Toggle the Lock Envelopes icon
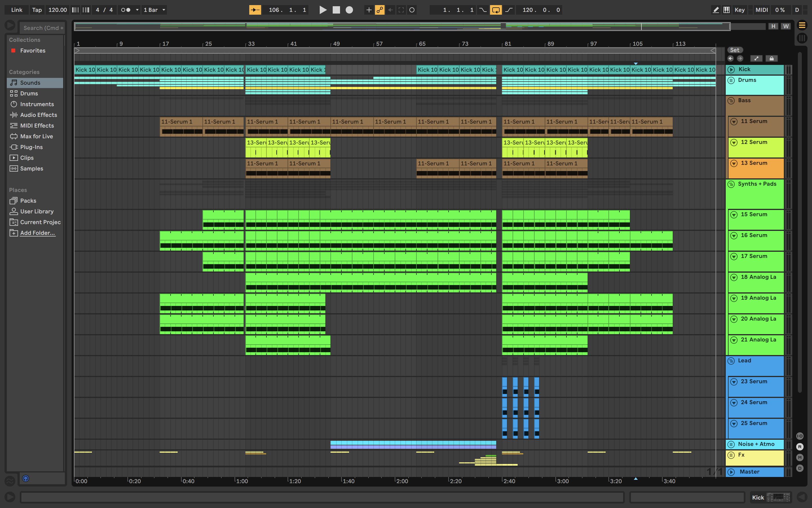 point(771,58)
